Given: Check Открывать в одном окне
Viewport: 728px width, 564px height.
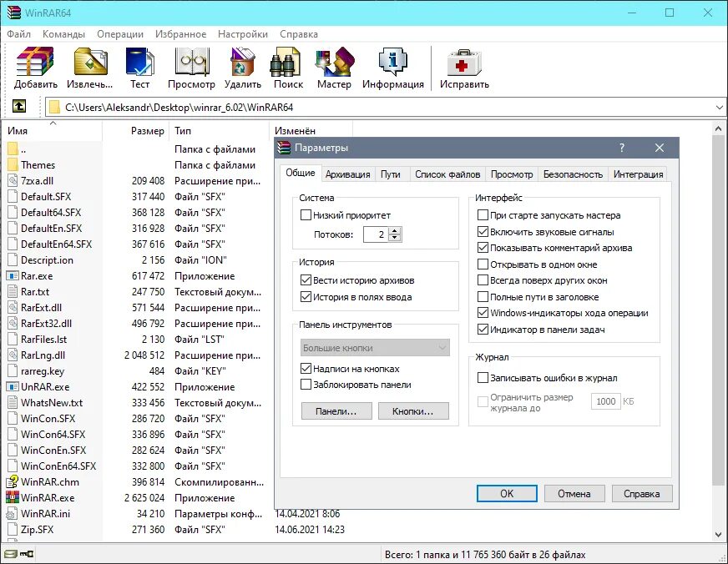Looking at the screenshot, I should (x=483, y=264).
